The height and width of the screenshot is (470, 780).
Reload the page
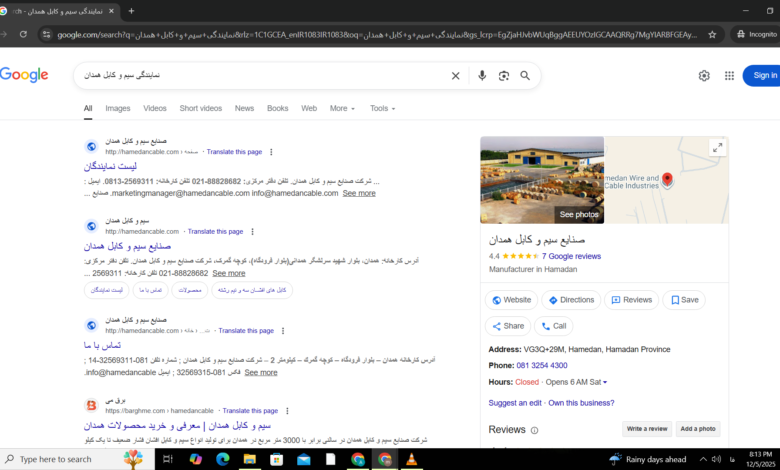point(23,34)
